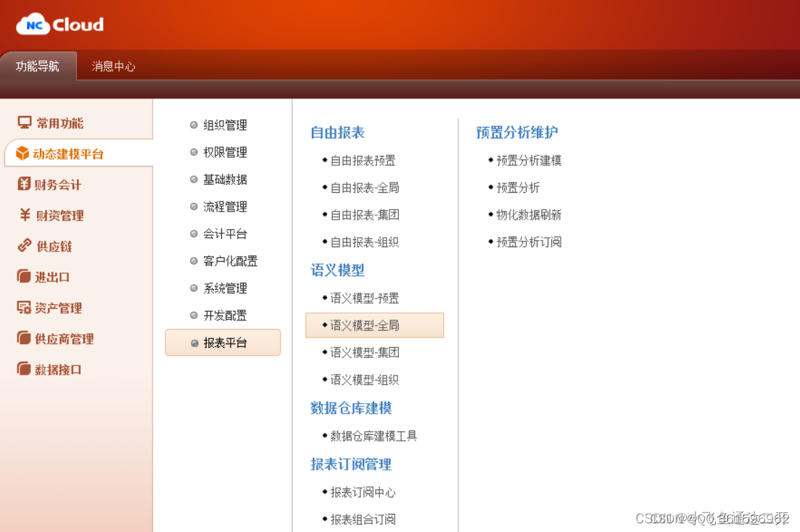Open 报表订阅中心
Viewport: 800px width, 532px height.
point(363,491)
